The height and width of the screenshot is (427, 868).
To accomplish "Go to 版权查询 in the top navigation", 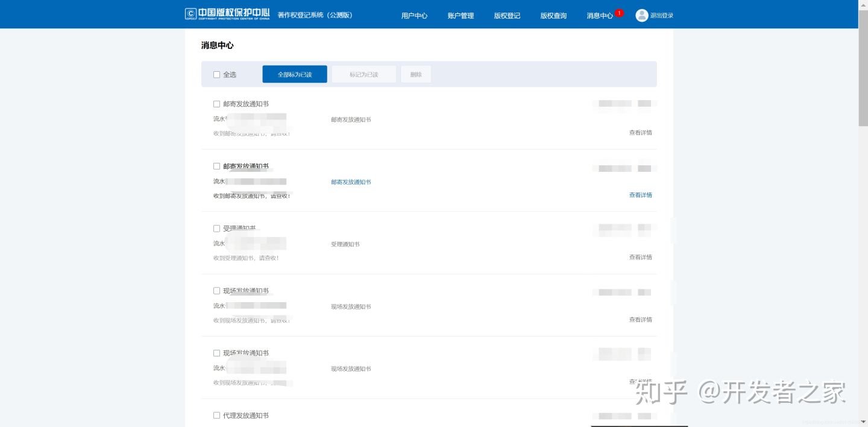I will coord(553,16).
